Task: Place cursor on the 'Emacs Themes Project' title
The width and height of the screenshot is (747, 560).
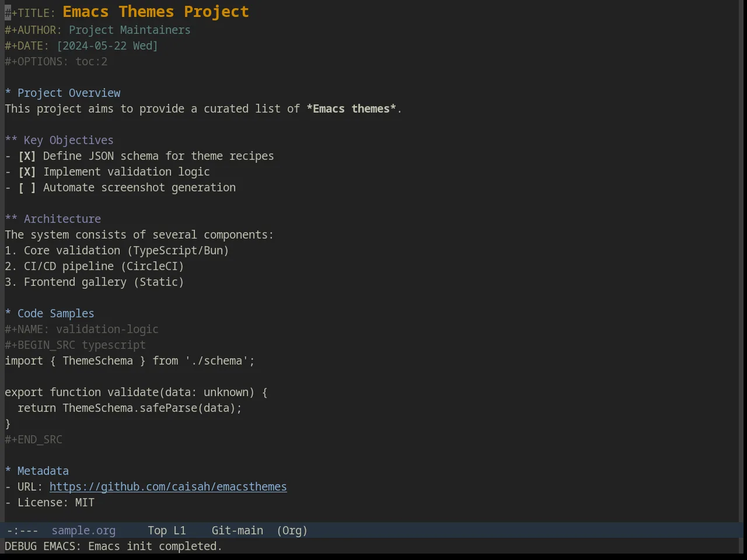Action: coord(156,12)
